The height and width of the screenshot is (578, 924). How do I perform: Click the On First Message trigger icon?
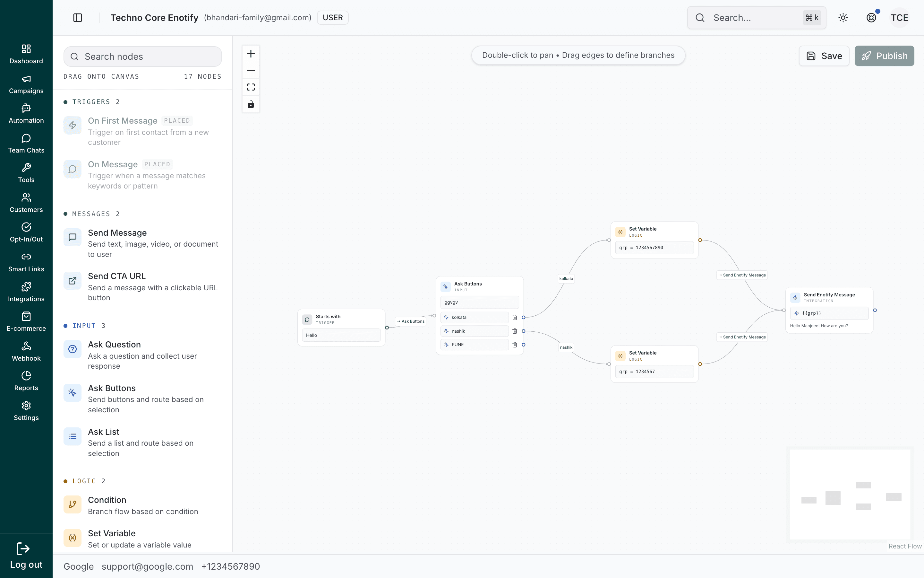[x=73, y=125]
